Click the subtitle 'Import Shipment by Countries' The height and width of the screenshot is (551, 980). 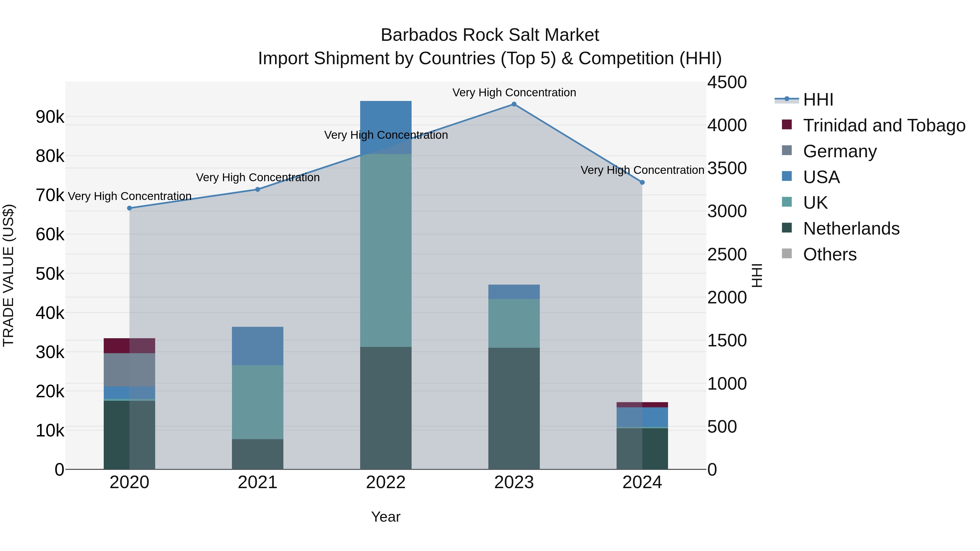[376, 59]
